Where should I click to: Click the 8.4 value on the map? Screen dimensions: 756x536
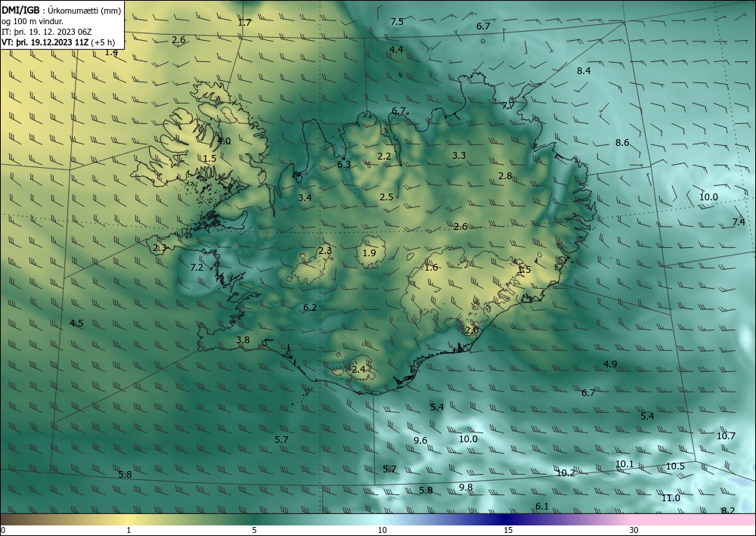584,71
